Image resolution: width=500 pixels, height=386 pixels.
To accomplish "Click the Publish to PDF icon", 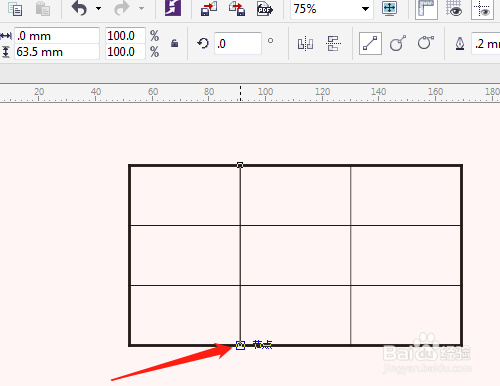I will 265,9.
